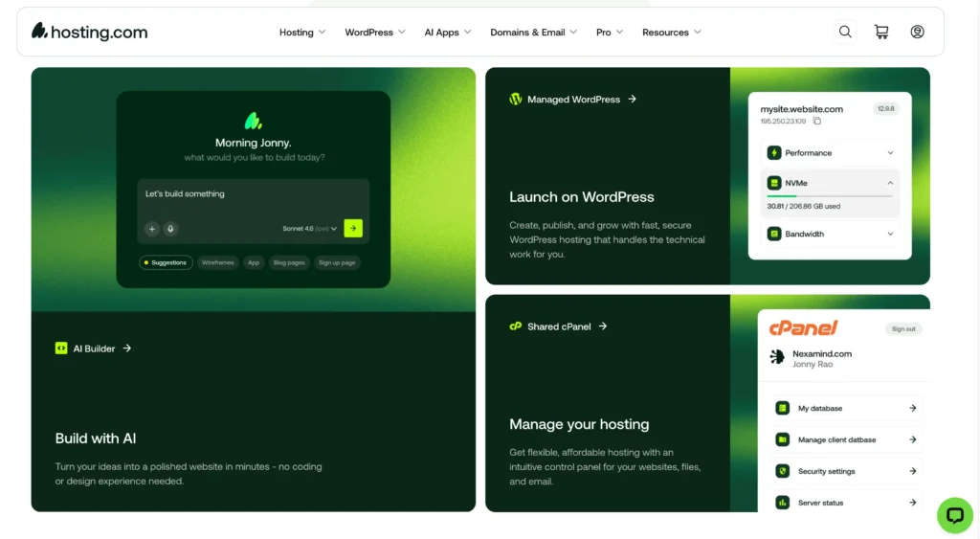Open the arrow on Server status row
The image size is (980, 539).
(912, 502)
